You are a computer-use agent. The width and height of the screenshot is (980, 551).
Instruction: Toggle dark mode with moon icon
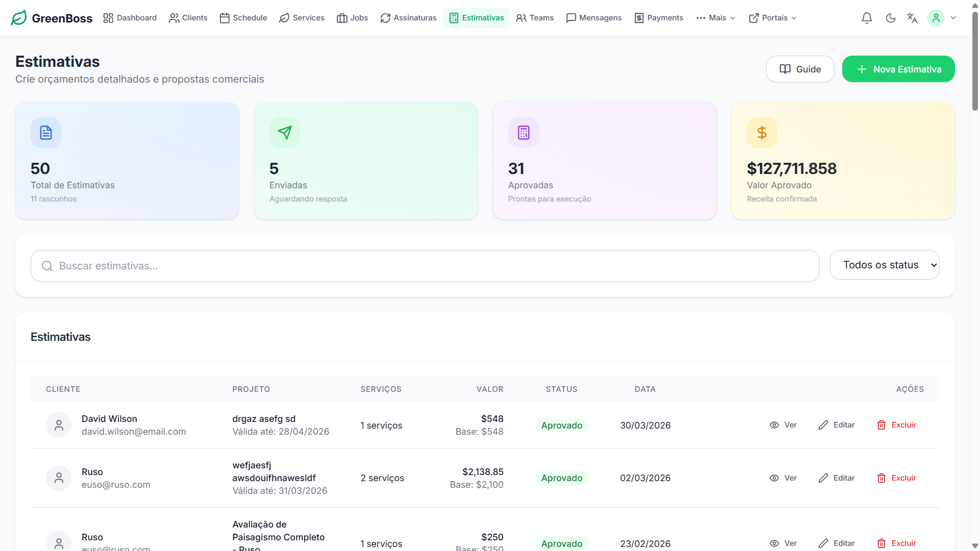[x=891, y=18]
